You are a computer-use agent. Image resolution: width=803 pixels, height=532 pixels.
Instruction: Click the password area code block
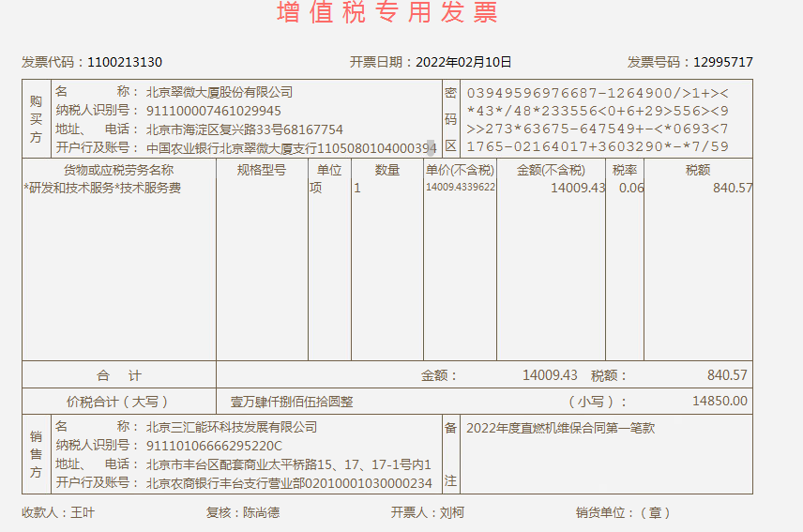point(597,119)
